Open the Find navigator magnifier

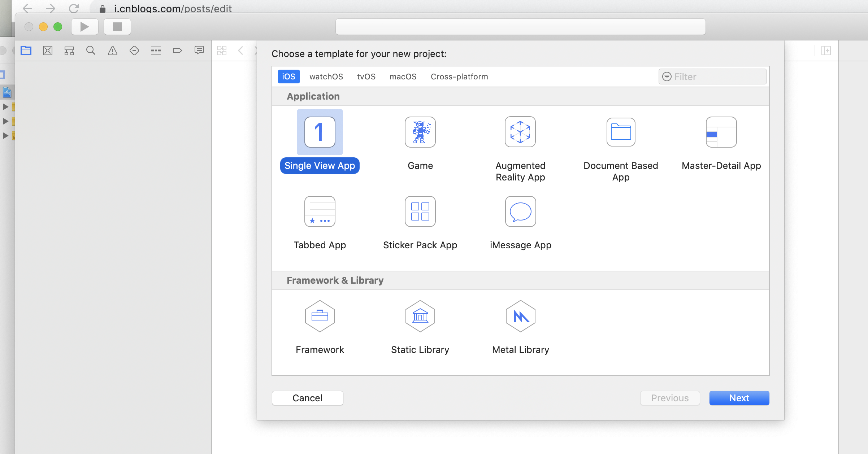pos(91,51)
